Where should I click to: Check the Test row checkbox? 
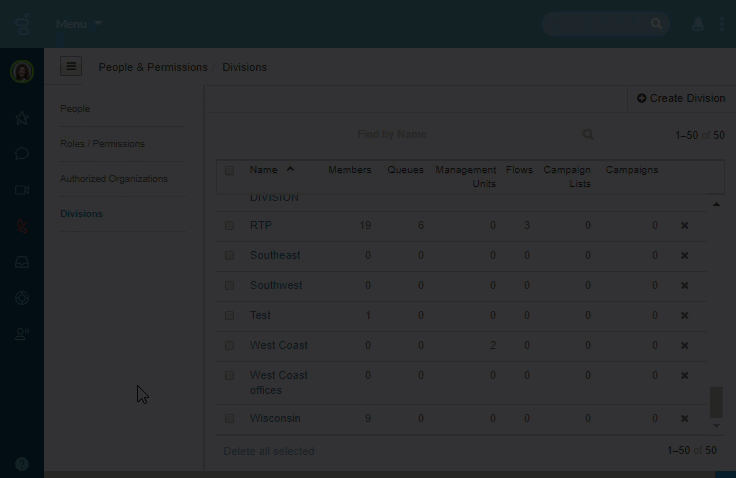click(x=229, y=316)
